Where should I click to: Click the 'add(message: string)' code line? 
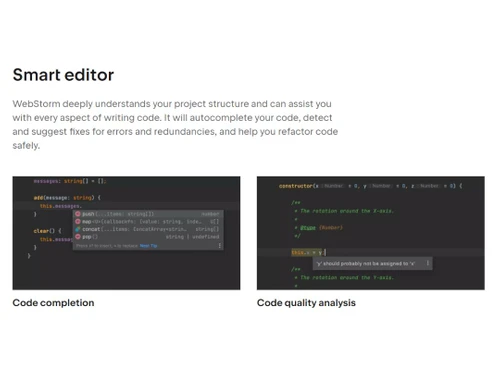[x=67, y=198]
